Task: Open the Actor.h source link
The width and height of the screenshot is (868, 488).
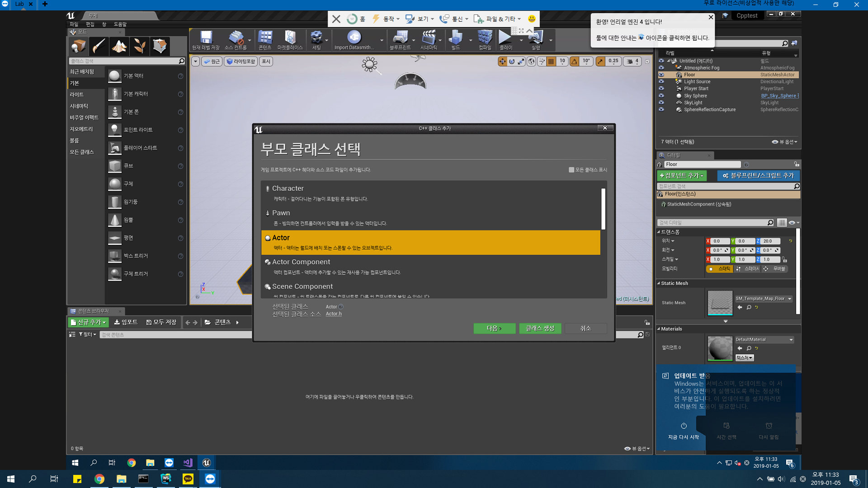Action: click(334, 314)
